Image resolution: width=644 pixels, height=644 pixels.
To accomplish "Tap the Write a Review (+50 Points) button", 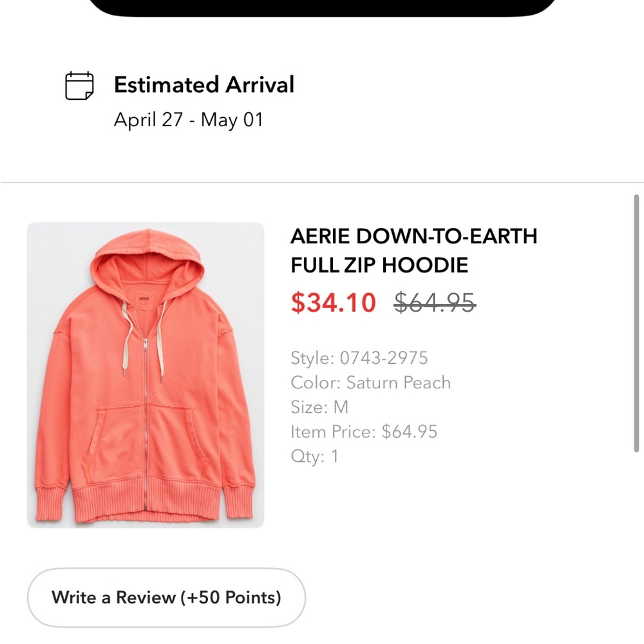I will click(166, 597).
